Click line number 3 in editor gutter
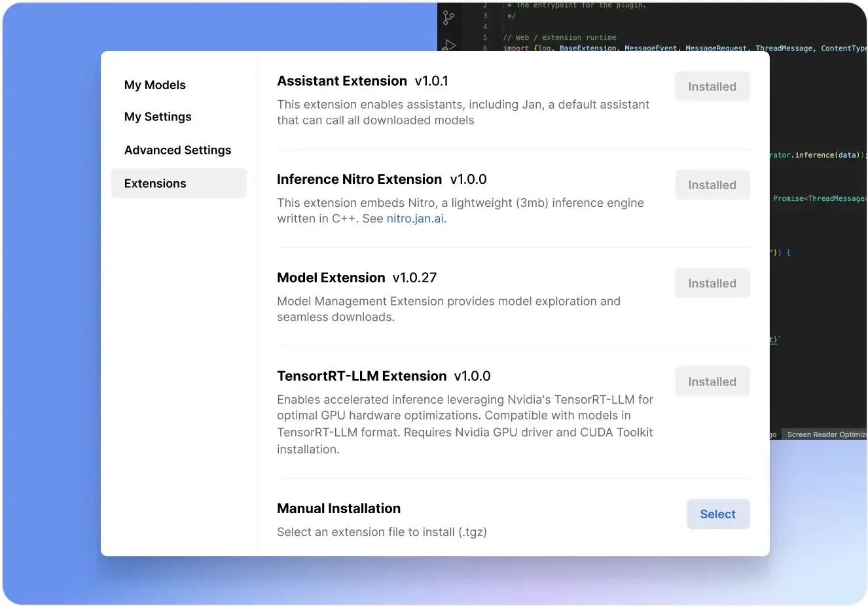 coord(485,16)
